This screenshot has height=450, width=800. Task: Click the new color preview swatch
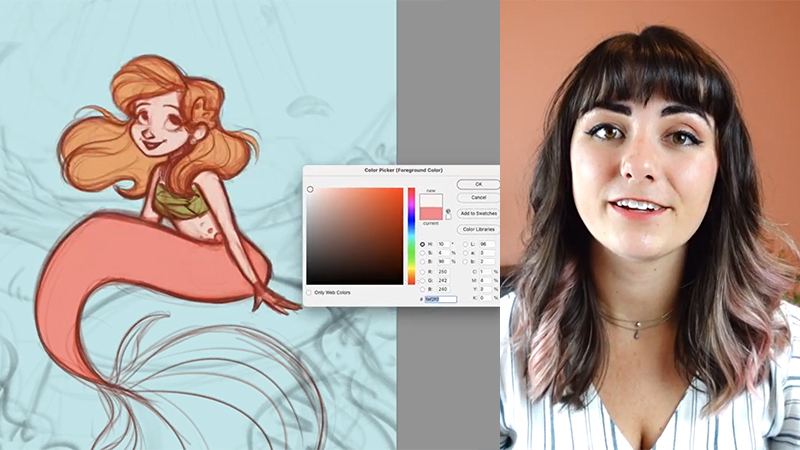click(x=432, y=201)
